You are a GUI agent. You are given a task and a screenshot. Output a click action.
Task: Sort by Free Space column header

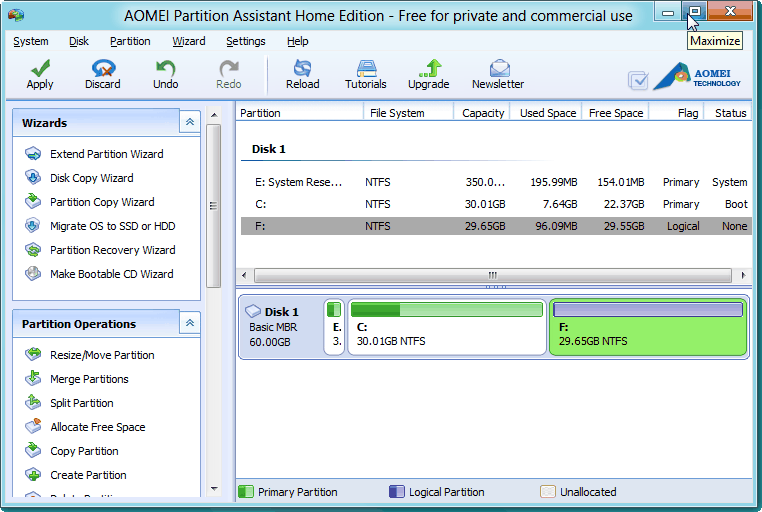pos(615,113)
